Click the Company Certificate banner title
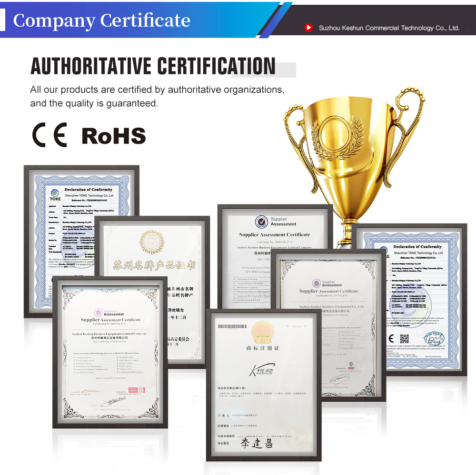The height and width of the screenshot is (475, 476). (x=102, y=20)
